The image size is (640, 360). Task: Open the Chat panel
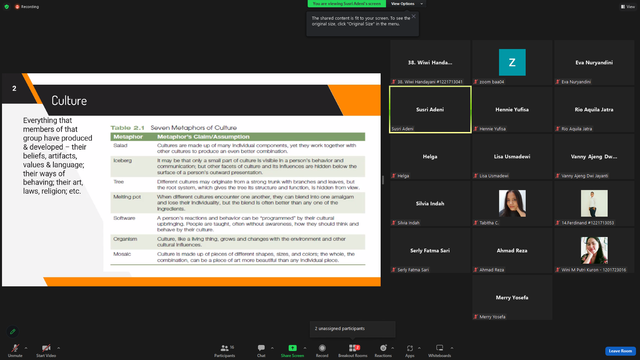coord(261,350)
